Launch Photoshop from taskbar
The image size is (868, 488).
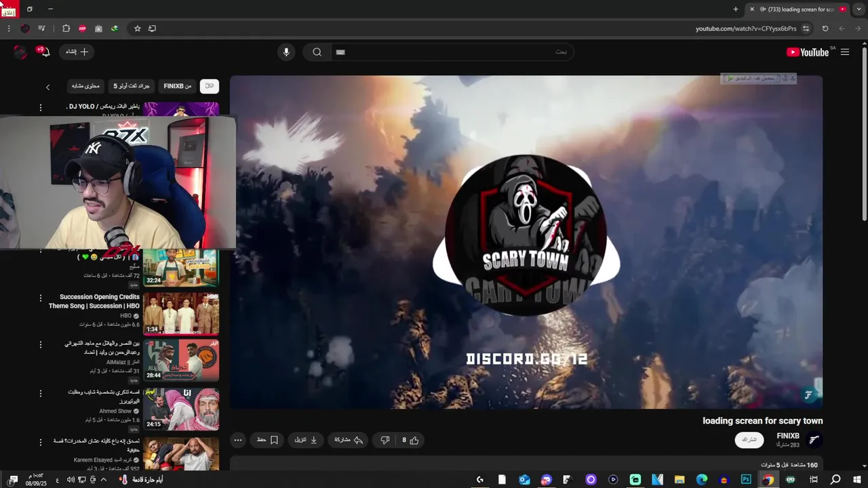coord(746,480)
